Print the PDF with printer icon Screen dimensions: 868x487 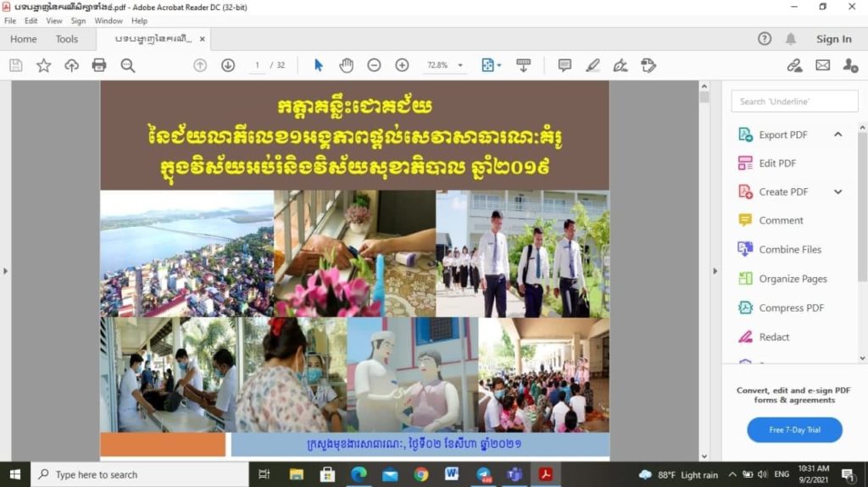[99, 65]
